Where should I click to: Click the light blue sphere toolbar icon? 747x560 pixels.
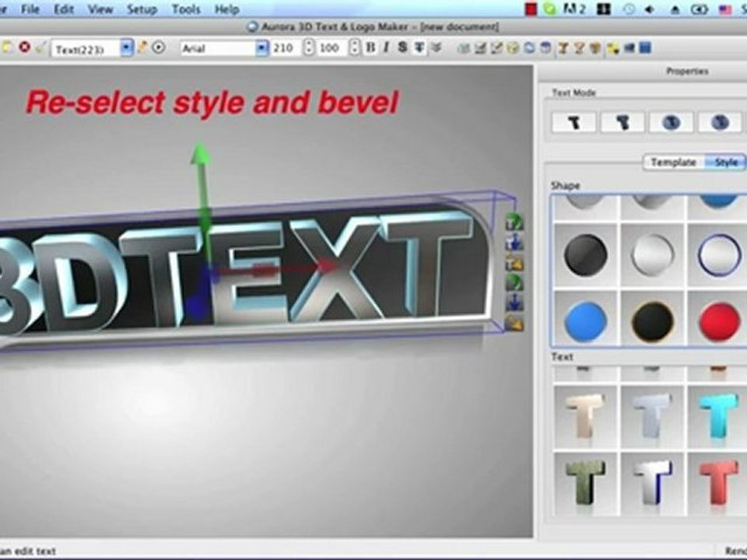[529, 48]
